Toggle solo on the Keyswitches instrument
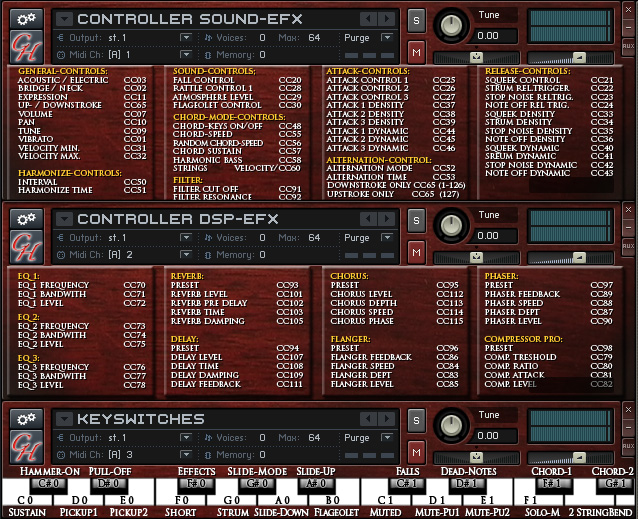Image resolution: width=638 pixels, height=519 pixels. click(x=416, y=420)
